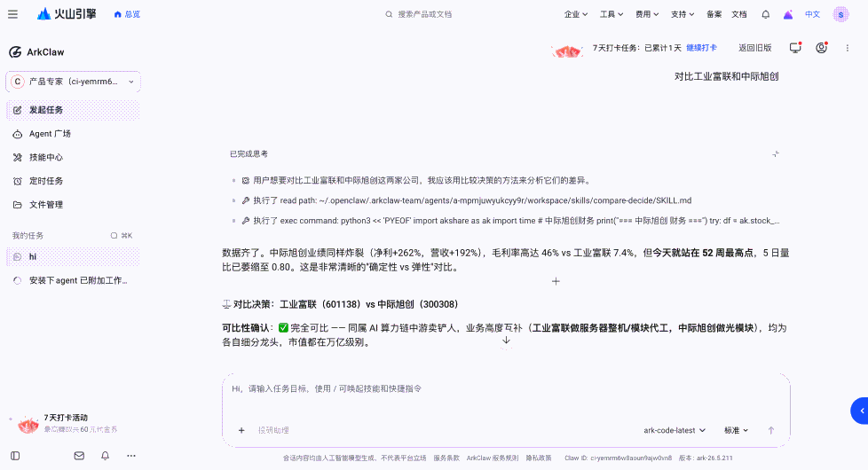Open the hi task
Screen dimensions: 868x470
(x=73, y=256)
